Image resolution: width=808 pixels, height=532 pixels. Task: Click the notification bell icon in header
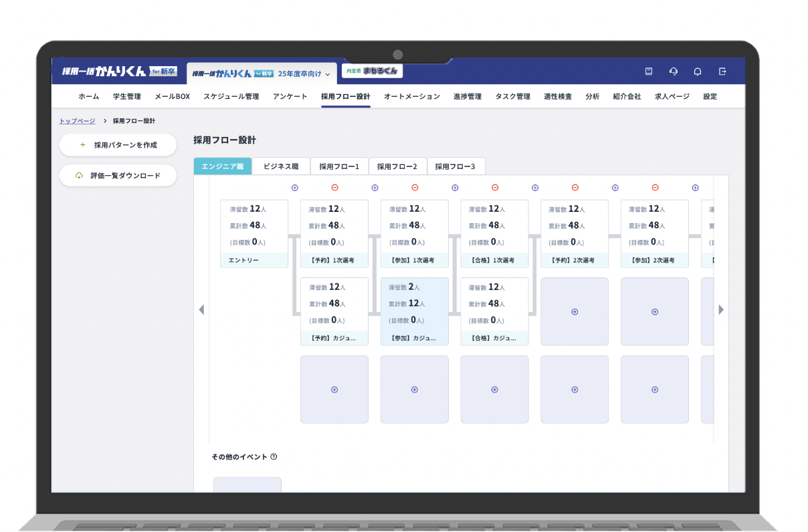698,72
